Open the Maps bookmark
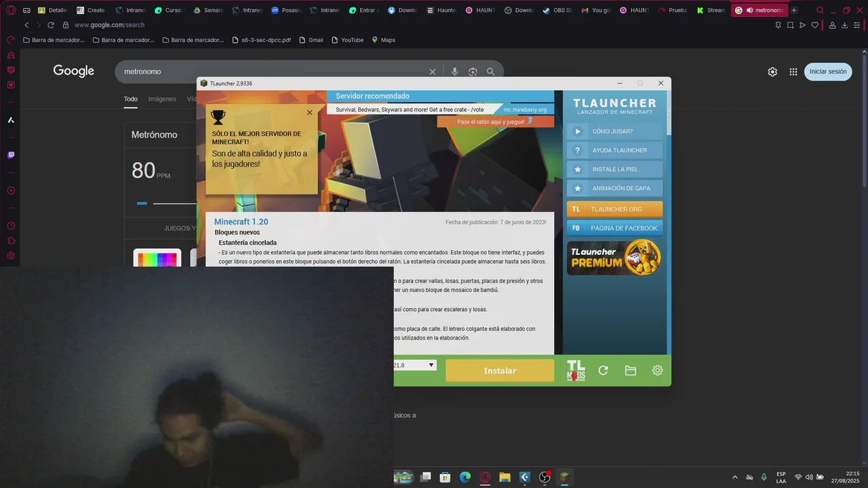 point(383,40)
